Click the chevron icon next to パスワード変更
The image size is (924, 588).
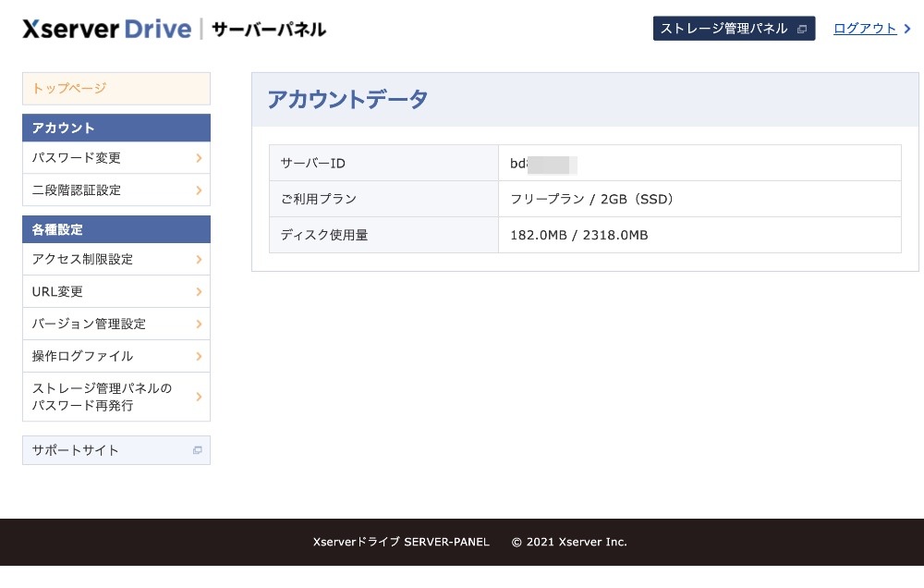(198, 157)
